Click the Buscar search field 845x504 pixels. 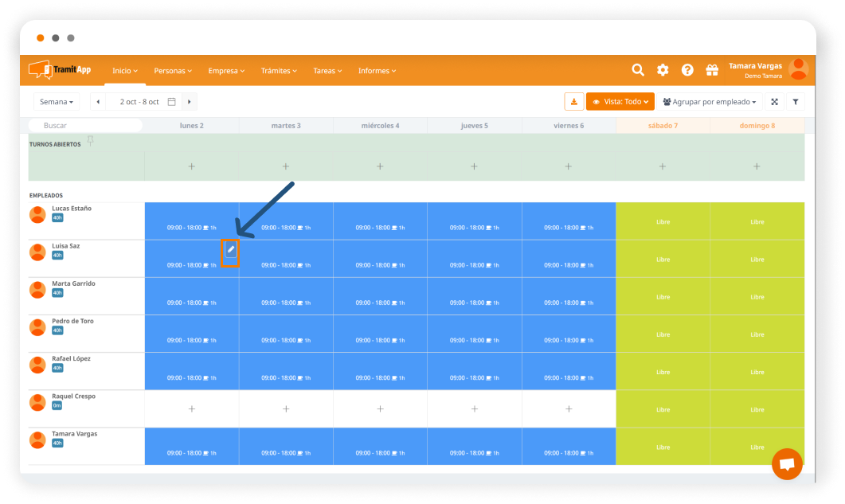[x=85, y=126]
